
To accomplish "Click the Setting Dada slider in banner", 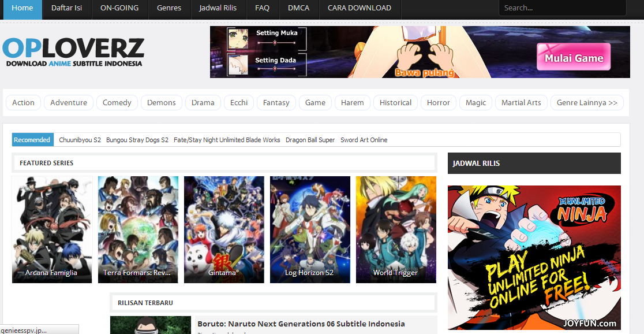I will 276,69.
